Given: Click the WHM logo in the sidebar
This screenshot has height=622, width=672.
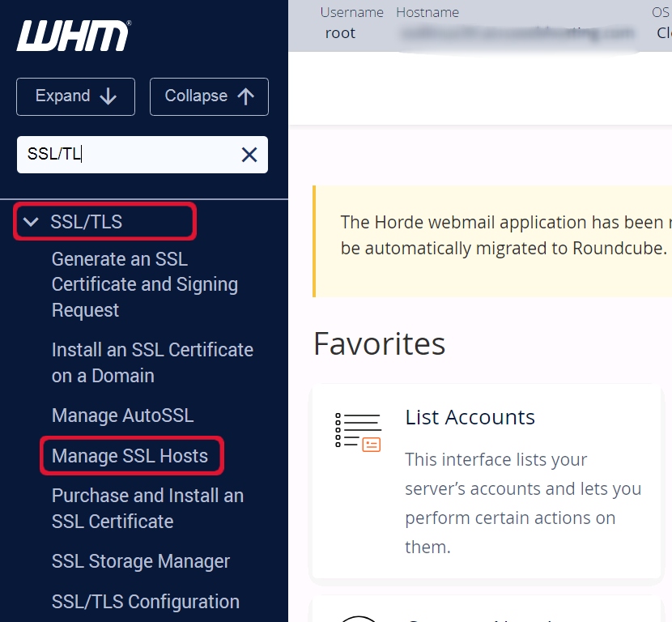Looking at the screenshot, I should (x=73, y=35).
